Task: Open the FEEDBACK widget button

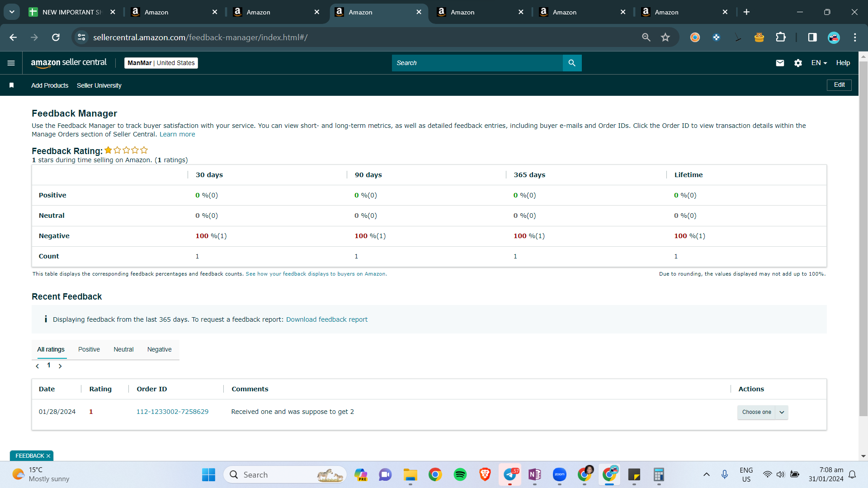Action: click(x=30, y=456)
